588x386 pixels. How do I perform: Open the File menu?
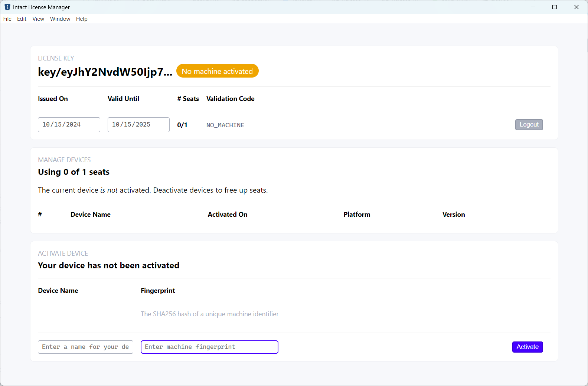point(7,19)
